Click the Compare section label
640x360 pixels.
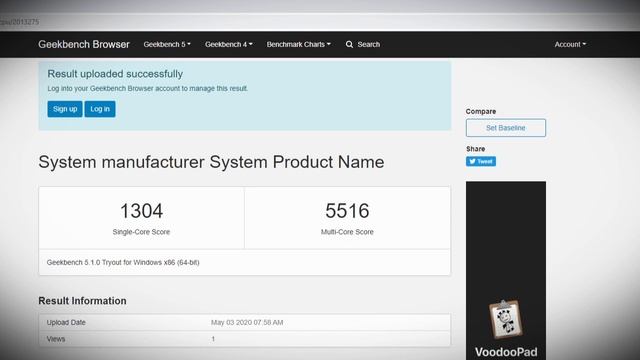click(x=481, y=111)
